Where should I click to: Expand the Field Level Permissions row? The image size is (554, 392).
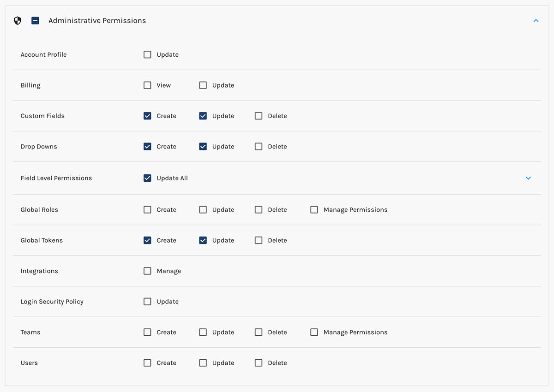click(x=528, y=178)
